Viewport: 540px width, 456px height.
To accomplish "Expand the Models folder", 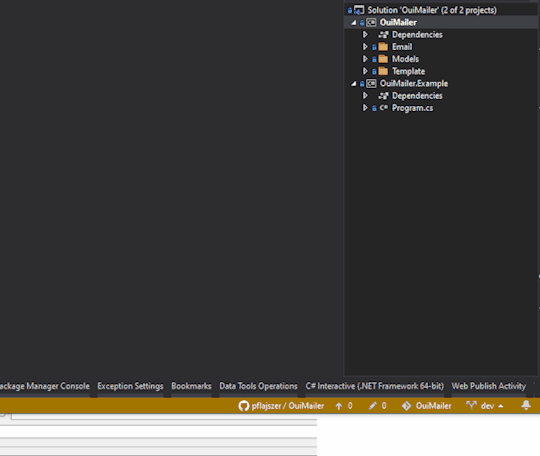I will [x=365, y=59].
